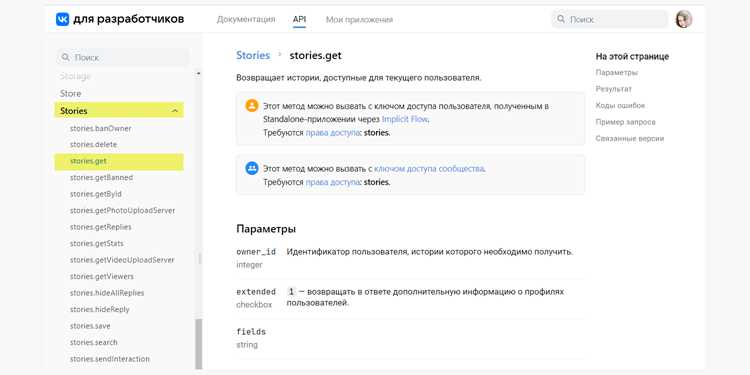Open stories.getReplies method

coord(100,227)
